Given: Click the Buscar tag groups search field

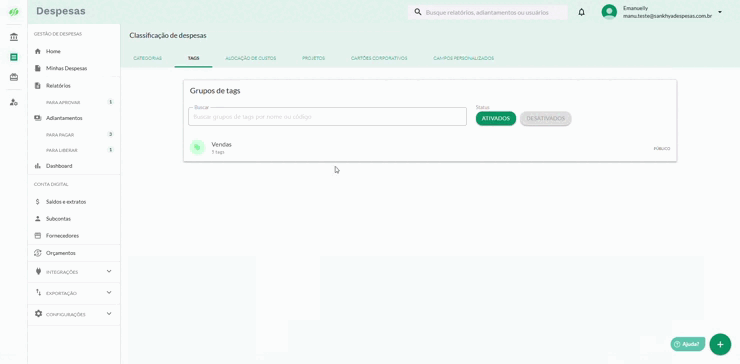Looking at the screenshot, I should coord(328,117).
